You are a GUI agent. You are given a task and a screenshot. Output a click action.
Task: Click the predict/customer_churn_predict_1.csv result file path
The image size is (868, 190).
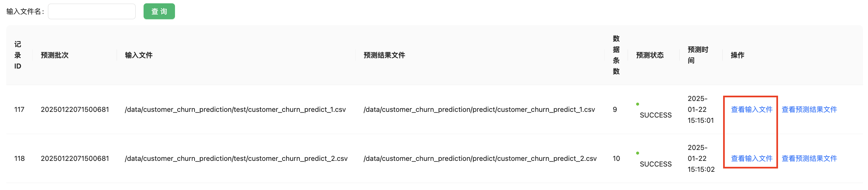[x=479, y=110]
